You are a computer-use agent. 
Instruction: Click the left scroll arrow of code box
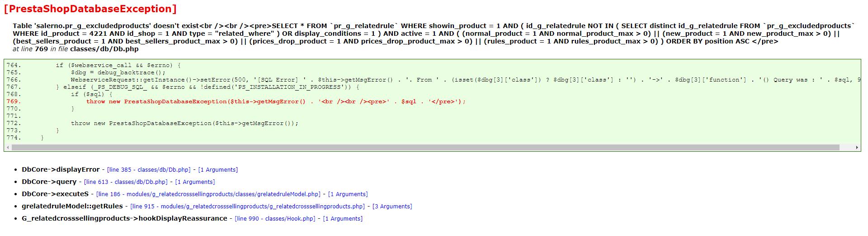tap(7, 147)
